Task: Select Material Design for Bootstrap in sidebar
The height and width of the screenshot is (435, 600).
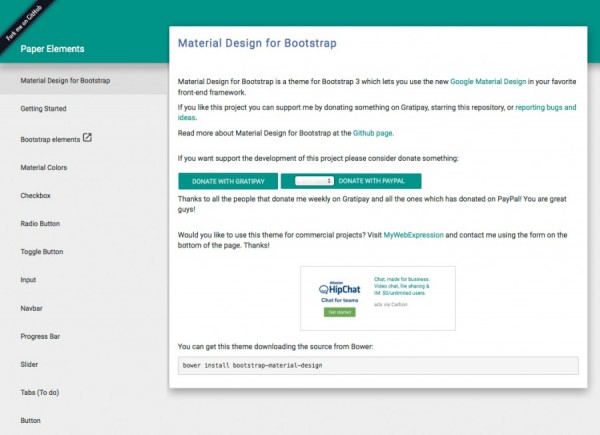Action: click(83, 81)
